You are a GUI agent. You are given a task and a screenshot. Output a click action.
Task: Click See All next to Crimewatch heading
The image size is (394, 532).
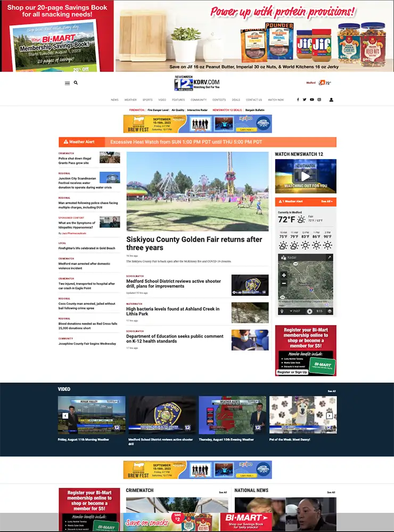tap(223, 492)
